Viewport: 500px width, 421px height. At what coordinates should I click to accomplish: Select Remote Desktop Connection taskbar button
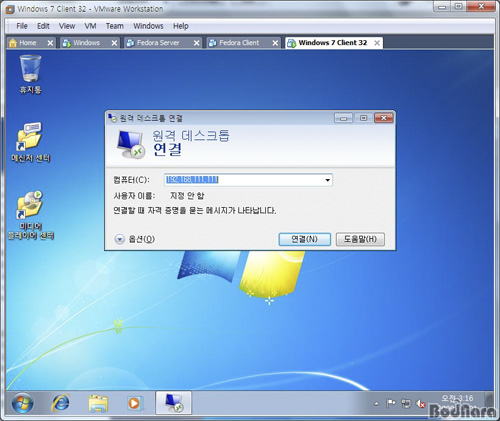173,403
